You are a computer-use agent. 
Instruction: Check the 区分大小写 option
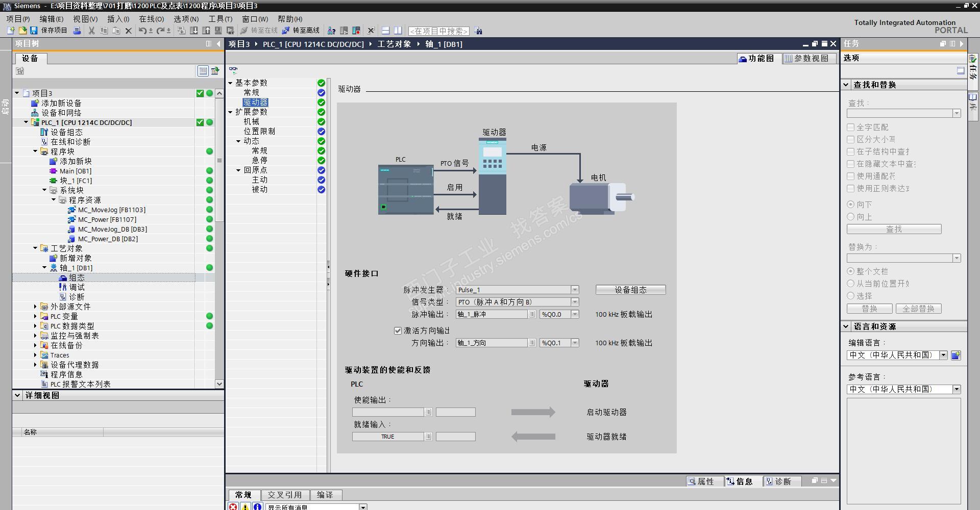pyautogui.click(x=850, y=139)
